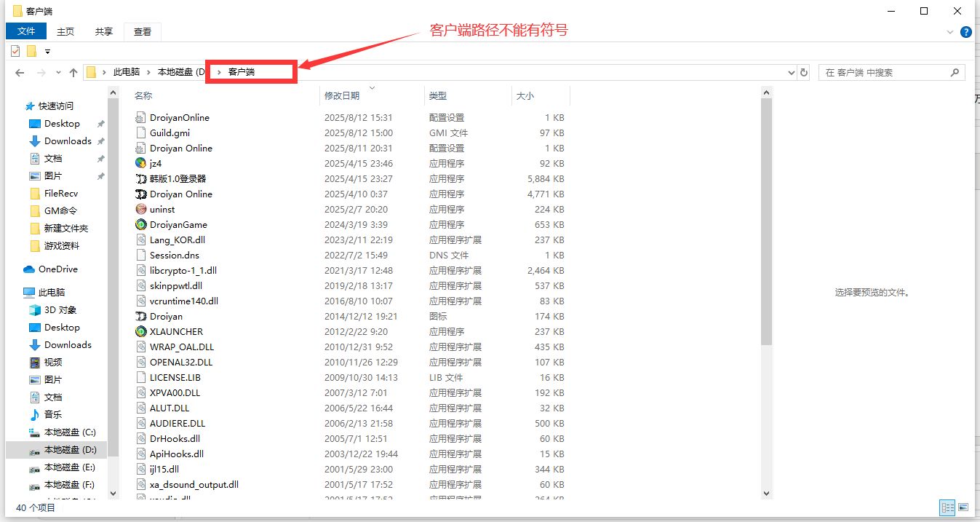Go up one folder level arrow
This screenshot has height=522, width=980.
point(73,72)
